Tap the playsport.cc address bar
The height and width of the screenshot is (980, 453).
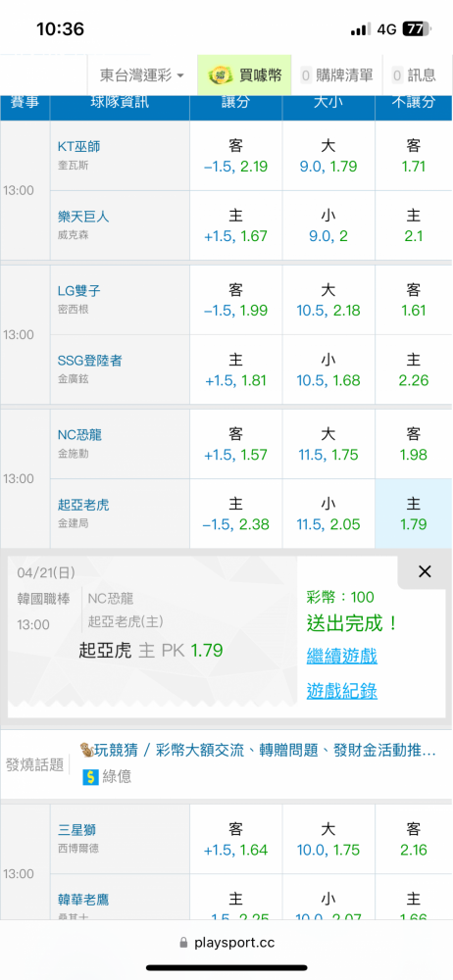pos(226,942)
